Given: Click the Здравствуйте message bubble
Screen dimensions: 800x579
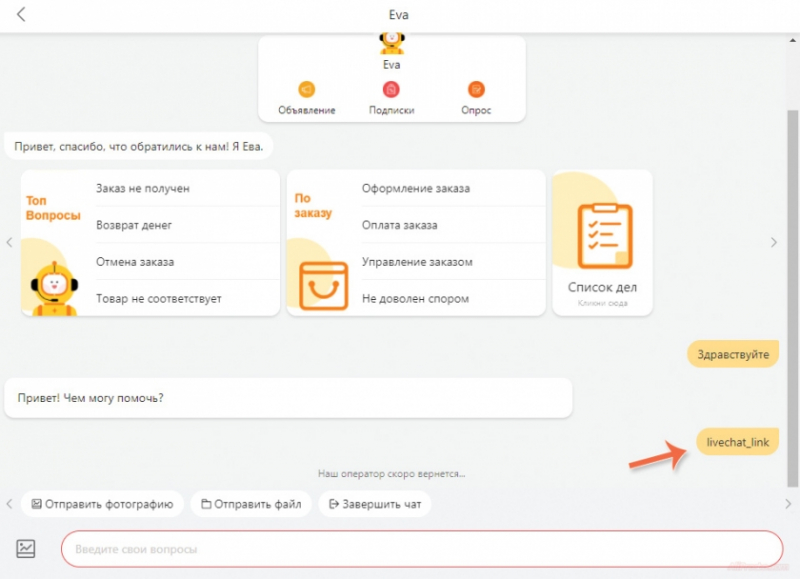Looking at the screenshot, I should pyautogui.click(x=733, y=354).
